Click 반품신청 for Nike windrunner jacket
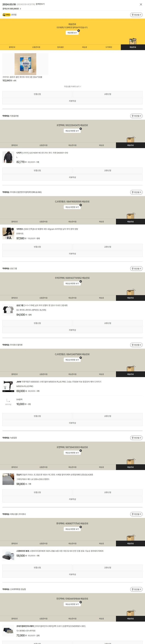Viewport: 145px width, 644px height. click(37, 171)
